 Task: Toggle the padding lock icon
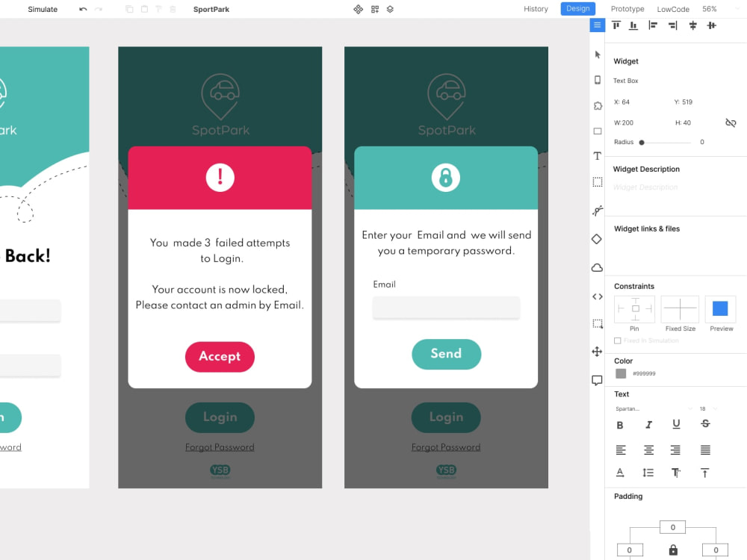click(x=673, y=550)
